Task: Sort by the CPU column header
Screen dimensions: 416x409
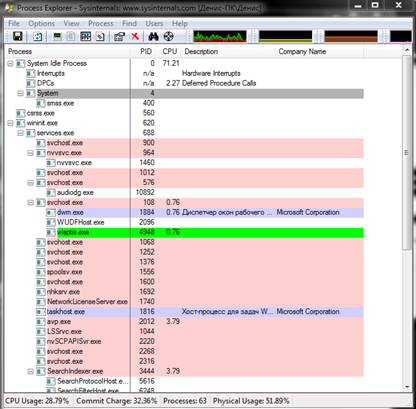Action: click(x=170, y=52)
